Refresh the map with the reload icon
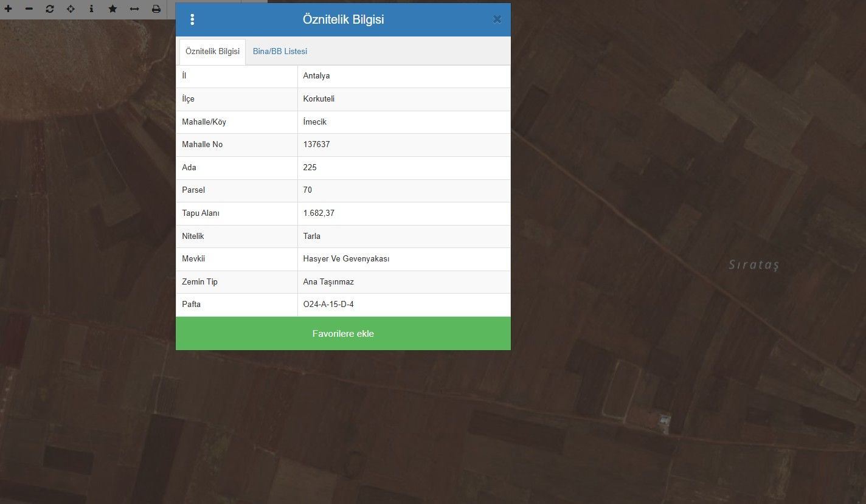The width and height of the screenshot is (866, 504). [x=50, y=9]
